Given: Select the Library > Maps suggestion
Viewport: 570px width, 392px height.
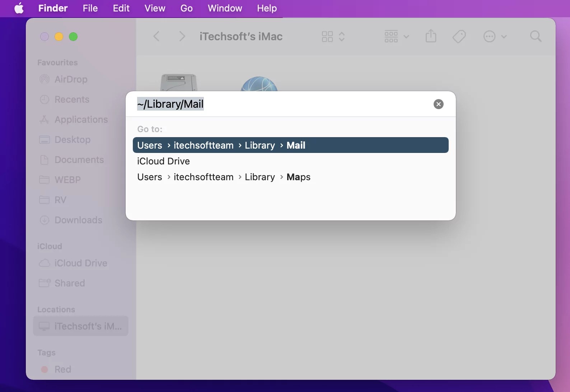Looking at the screenshot, I should 290,177.
